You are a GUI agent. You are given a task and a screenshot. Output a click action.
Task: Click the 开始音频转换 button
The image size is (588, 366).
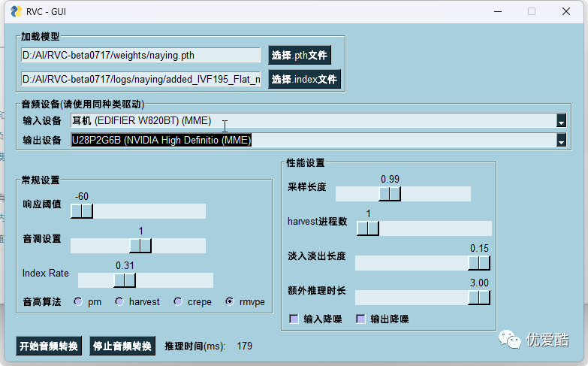pos(49,346)
